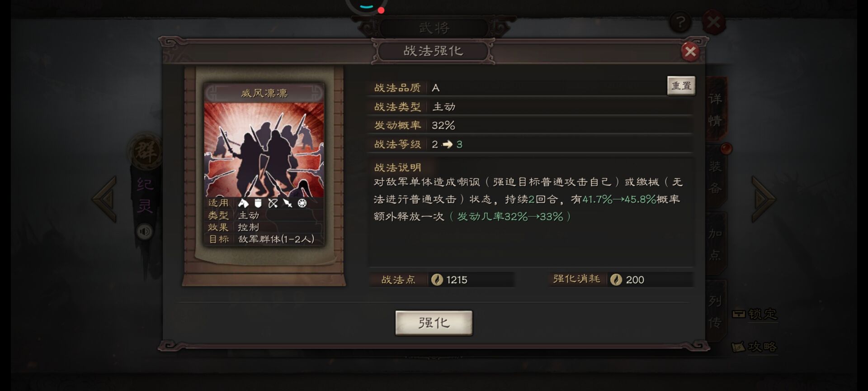Switch to the 详情 side tab
The height and width of the screenshot is (391, 868).
click(715, 110)
